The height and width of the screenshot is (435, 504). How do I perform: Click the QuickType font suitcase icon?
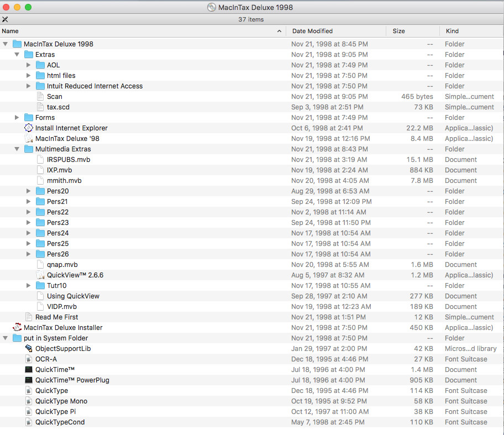coord(29,391)
